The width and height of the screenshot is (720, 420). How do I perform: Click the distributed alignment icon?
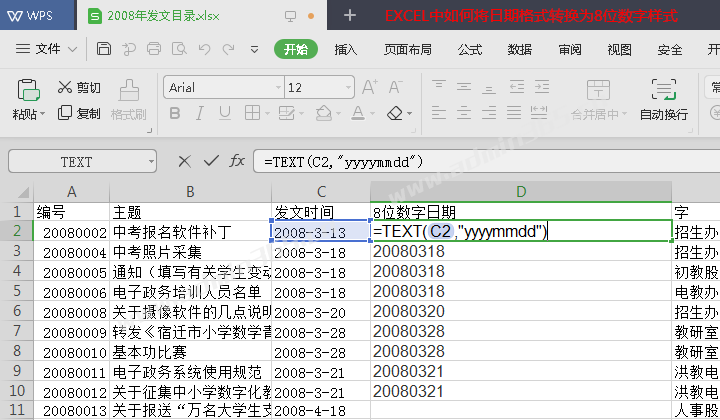click(539, 112)
